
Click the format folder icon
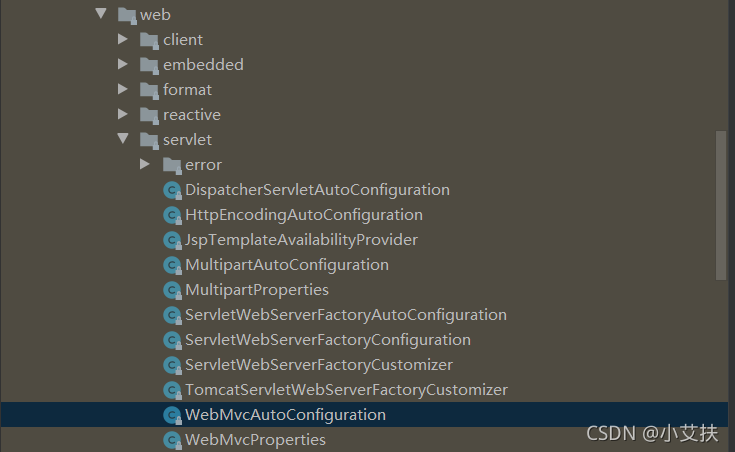coord(150,90)
